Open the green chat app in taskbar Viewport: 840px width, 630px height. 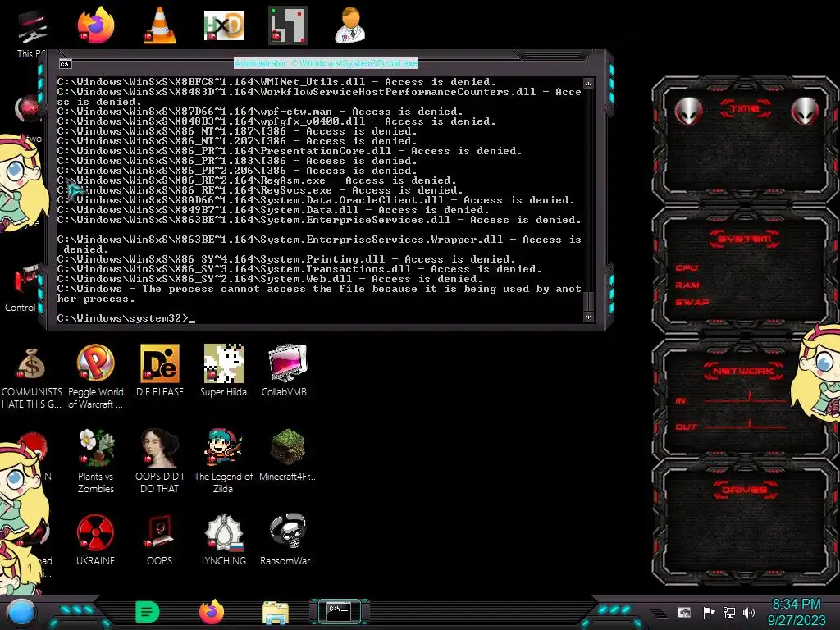click(x=148, y=612)
